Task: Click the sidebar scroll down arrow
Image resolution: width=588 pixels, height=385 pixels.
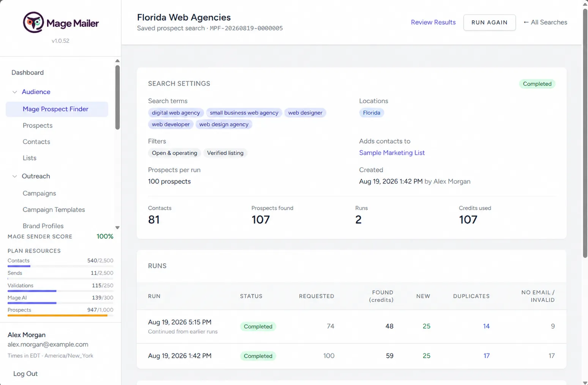Action: [117, 228]
